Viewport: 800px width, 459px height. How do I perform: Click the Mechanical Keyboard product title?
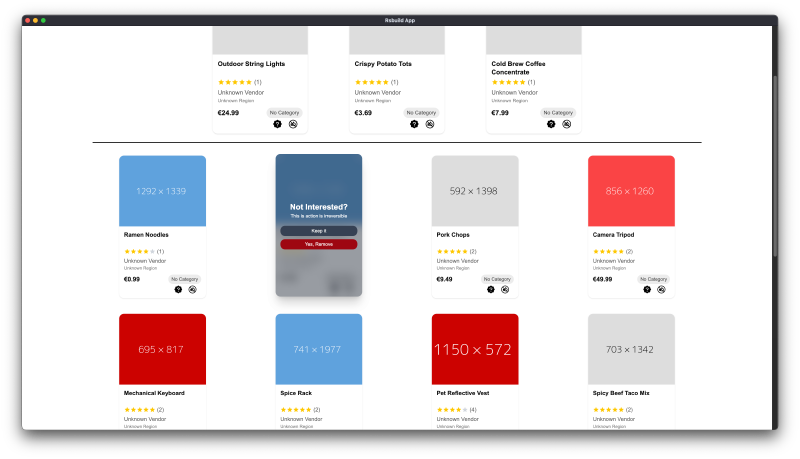[x=154, y=393]
